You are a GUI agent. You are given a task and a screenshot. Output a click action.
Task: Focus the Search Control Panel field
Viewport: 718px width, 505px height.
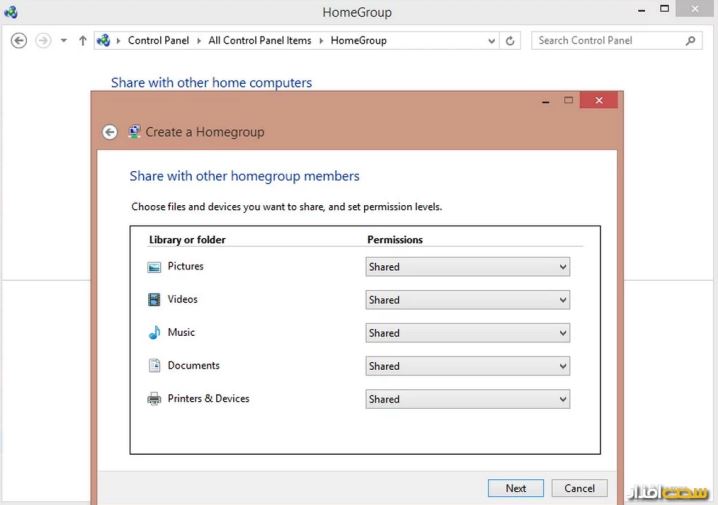605,41
